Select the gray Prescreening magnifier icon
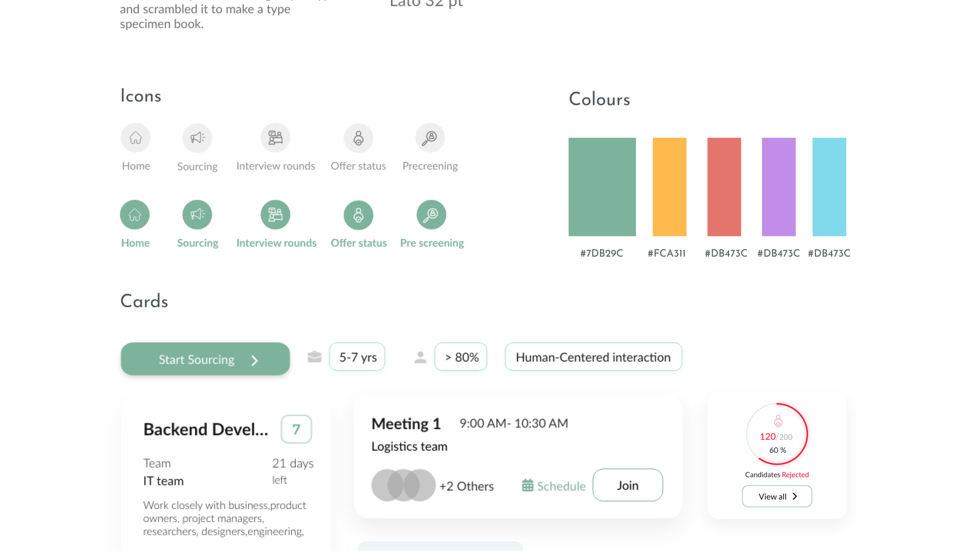The height and width of the screenshot is (551, 980). click(x=430, y=138)
